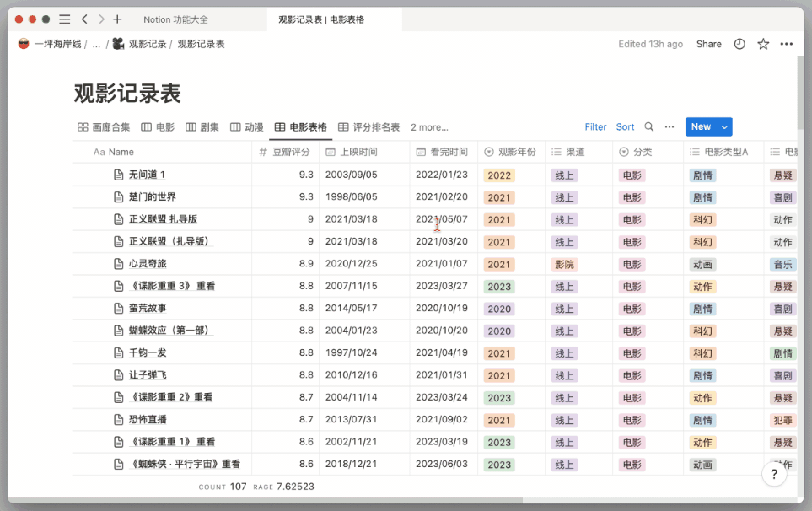
Task: Open the 千钧一发 row title
Action: coord(148,353)
